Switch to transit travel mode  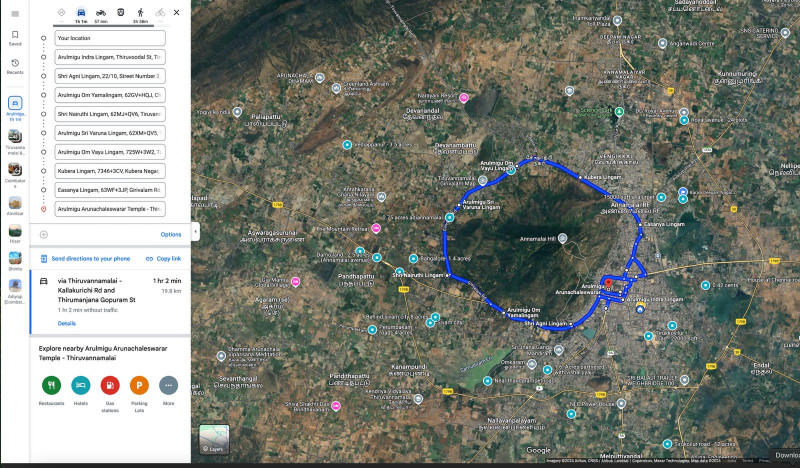point(120,12)
